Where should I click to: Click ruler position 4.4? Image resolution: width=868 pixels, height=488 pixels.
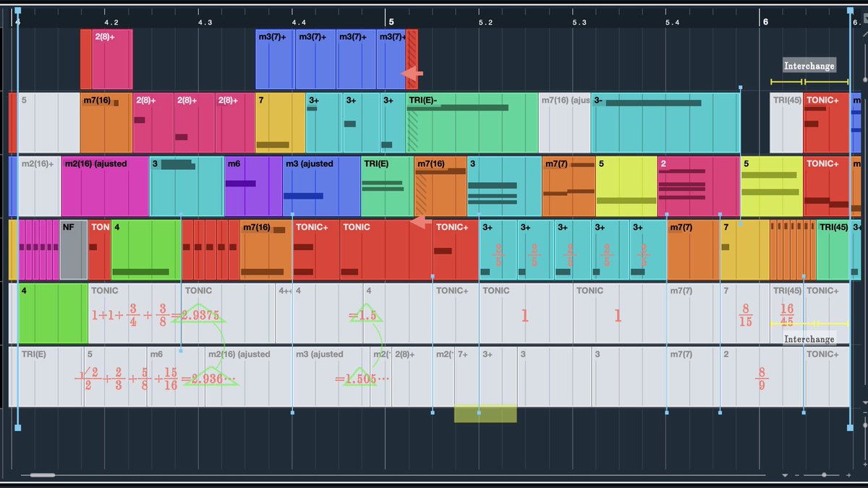299,22
